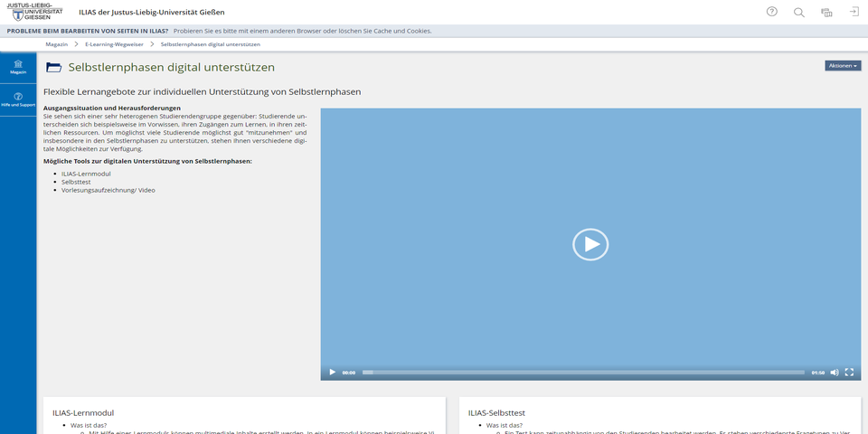This screenshot has height=434, width=868.
Task: Click the page title Selbstlernphasen digital unterstützen
Action: 172,68
